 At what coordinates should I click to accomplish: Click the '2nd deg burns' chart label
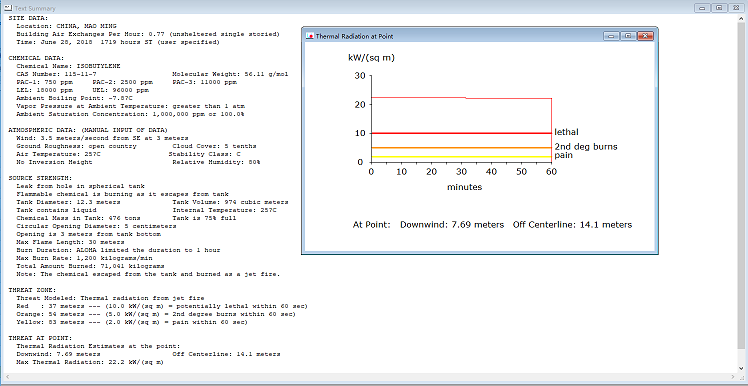click(x=586, y=146)
